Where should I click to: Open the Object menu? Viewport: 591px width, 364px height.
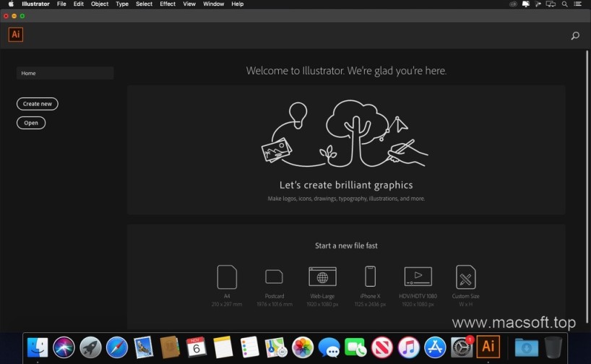(x=100, y=4)
